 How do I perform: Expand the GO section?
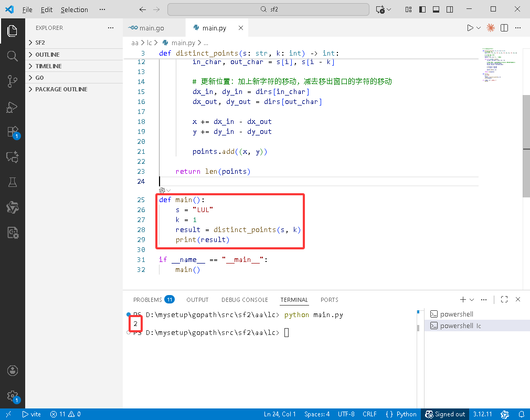(74, 78)
